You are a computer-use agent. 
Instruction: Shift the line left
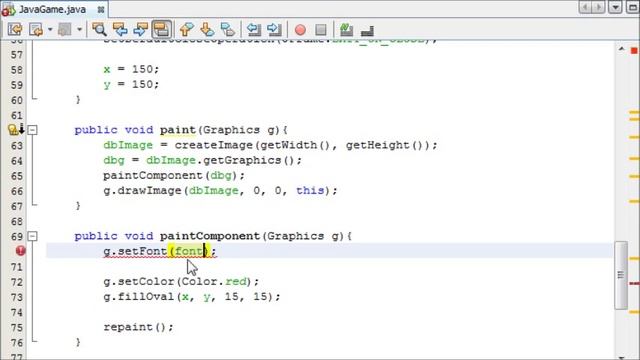254,29
